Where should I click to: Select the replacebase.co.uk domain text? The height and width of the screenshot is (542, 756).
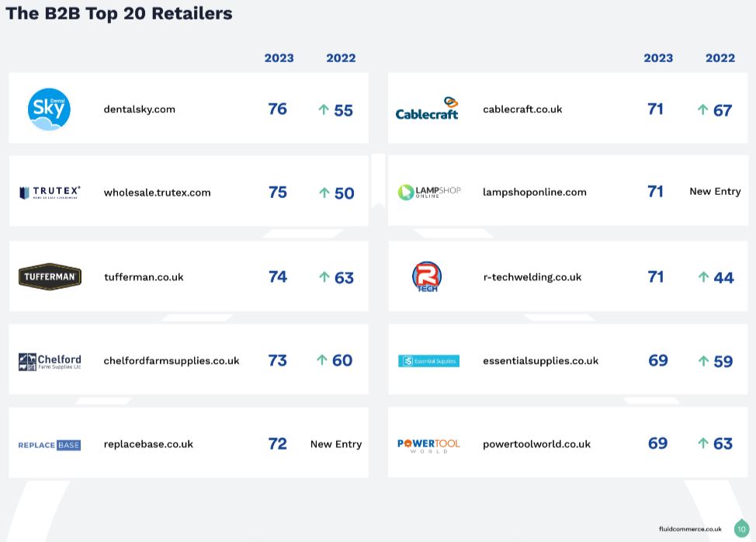point(148,444)
